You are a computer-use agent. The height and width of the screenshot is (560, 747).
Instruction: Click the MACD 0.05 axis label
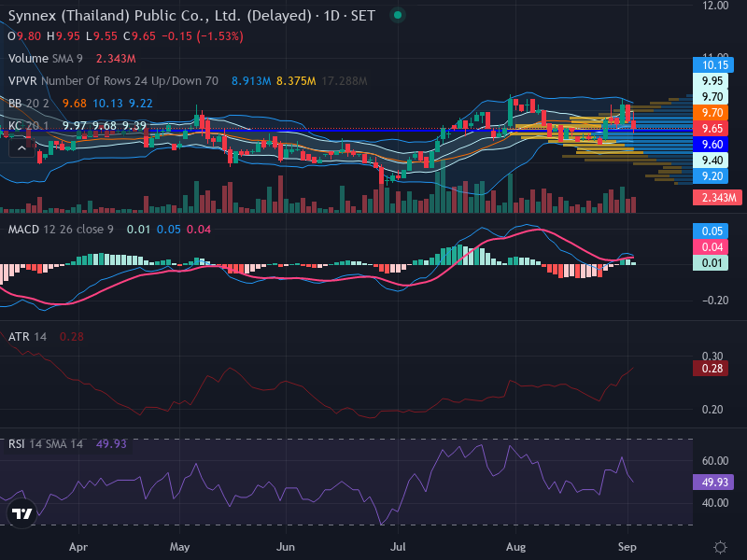pos(711,231)
